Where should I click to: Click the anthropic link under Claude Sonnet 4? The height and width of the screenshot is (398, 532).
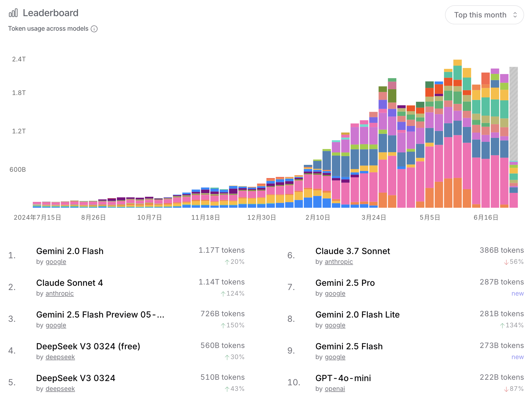[x=59, y=293]
